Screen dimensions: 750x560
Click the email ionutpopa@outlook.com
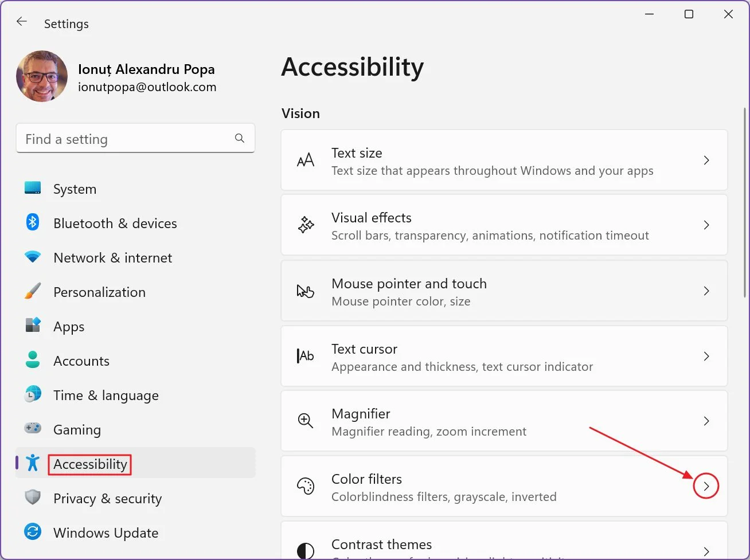(147, 87)
